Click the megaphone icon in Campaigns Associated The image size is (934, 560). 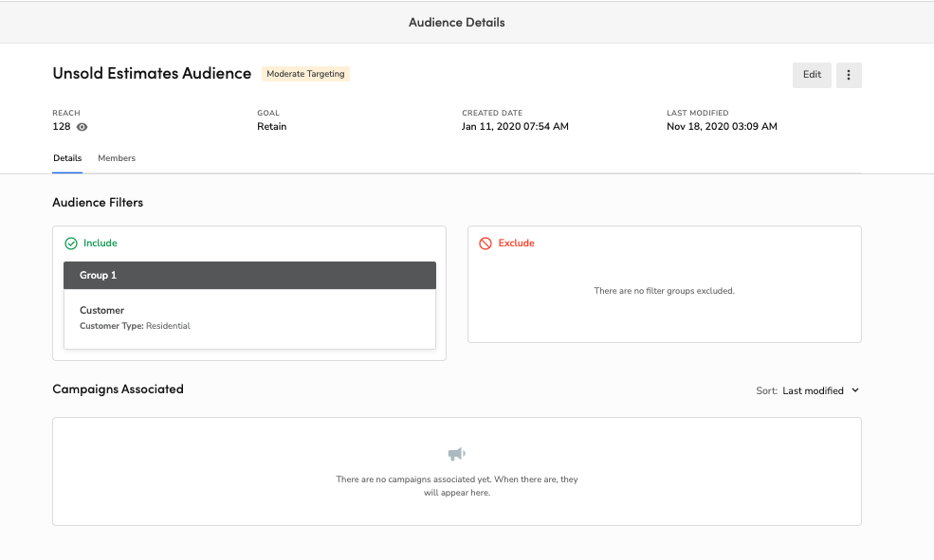(456, 454)
